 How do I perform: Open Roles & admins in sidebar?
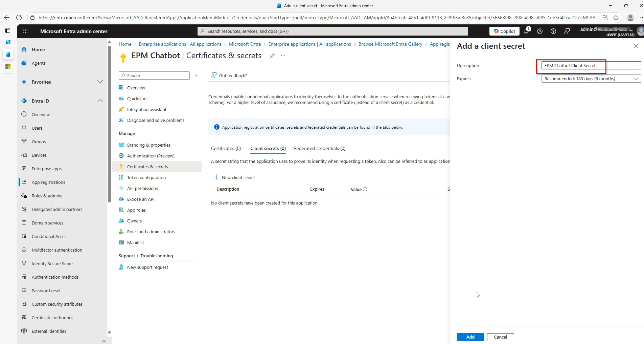[x=47, y=196]
